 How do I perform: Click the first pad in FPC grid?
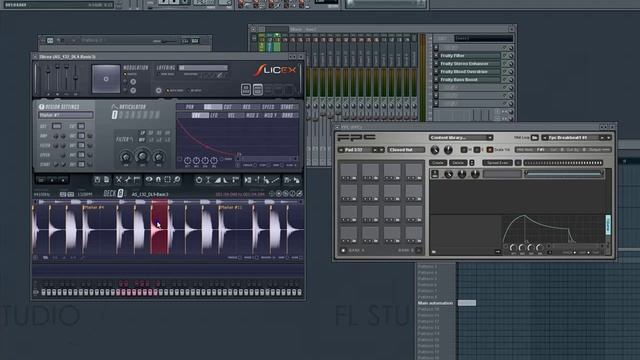click(349, 171)
